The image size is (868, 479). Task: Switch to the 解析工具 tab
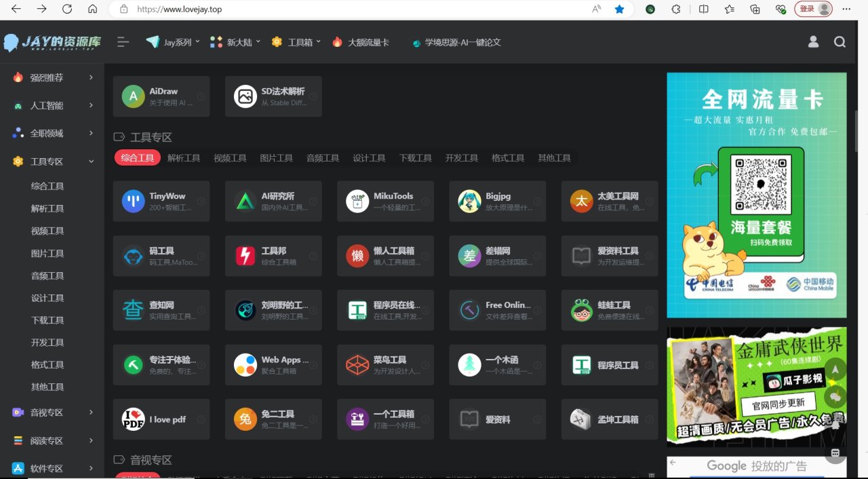click(184, 158)
